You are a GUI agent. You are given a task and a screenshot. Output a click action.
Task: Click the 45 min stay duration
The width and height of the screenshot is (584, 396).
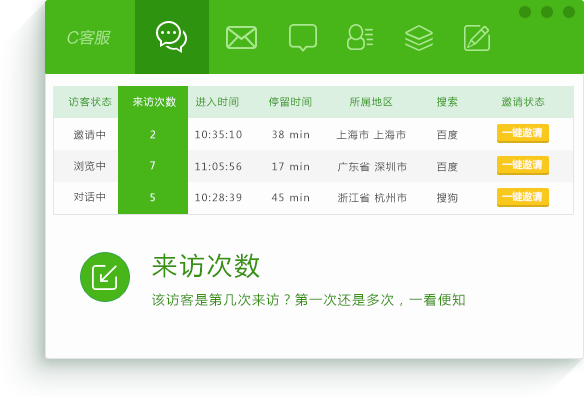pyautogui.click(x=291, y=197)
